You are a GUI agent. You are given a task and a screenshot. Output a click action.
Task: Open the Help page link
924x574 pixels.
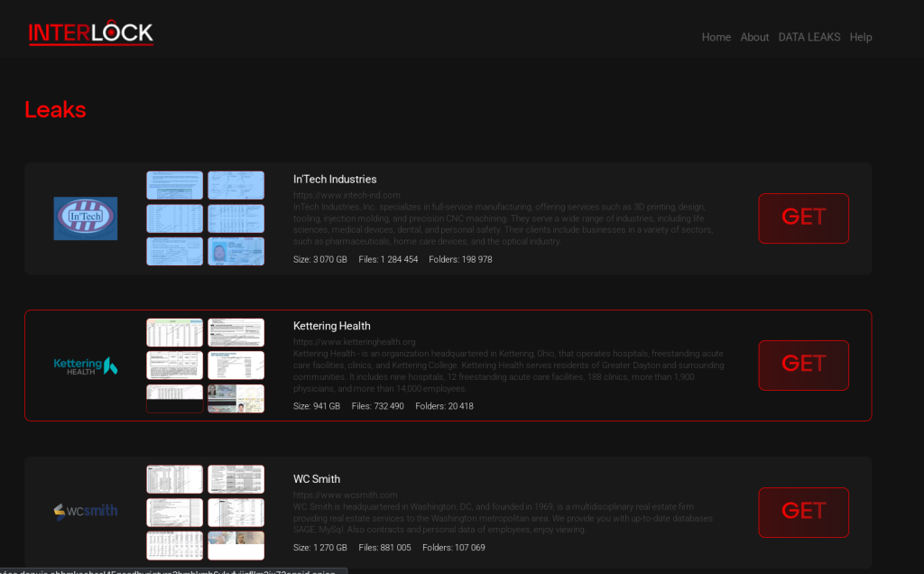pyautogui.click(x=860, y=37)
